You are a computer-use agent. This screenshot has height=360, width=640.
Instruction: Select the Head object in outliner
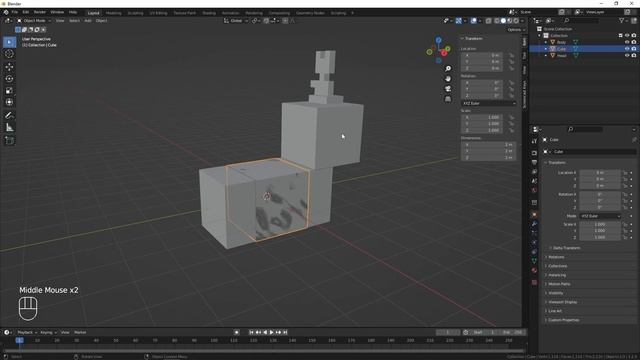562,56
